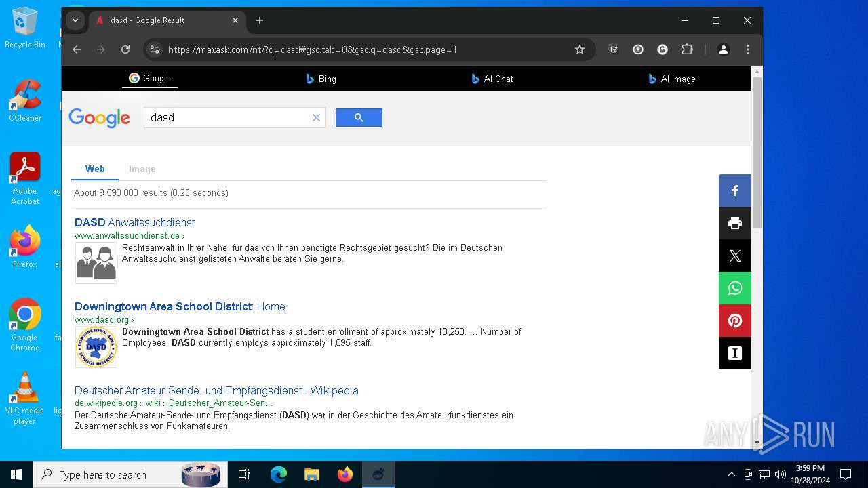Open the downloads toolbar icon
The height and width of the screenshot is (488, 868).
pos(638,49)
